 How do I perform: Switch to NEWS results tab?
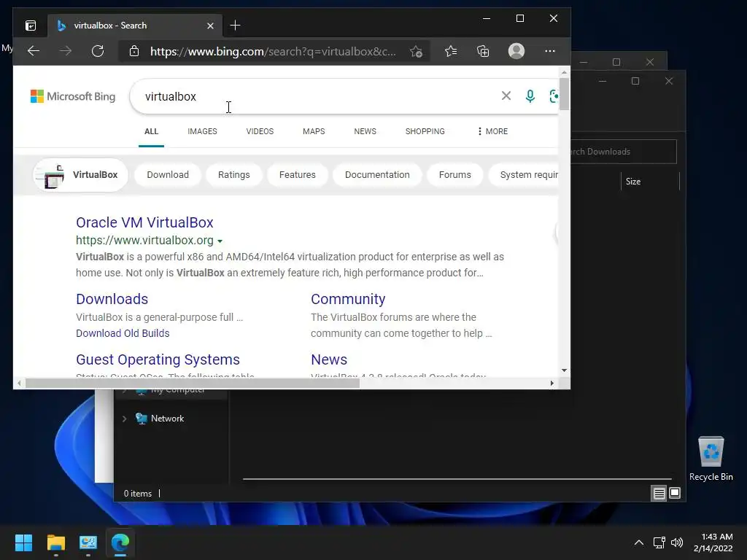coord(365,131)
